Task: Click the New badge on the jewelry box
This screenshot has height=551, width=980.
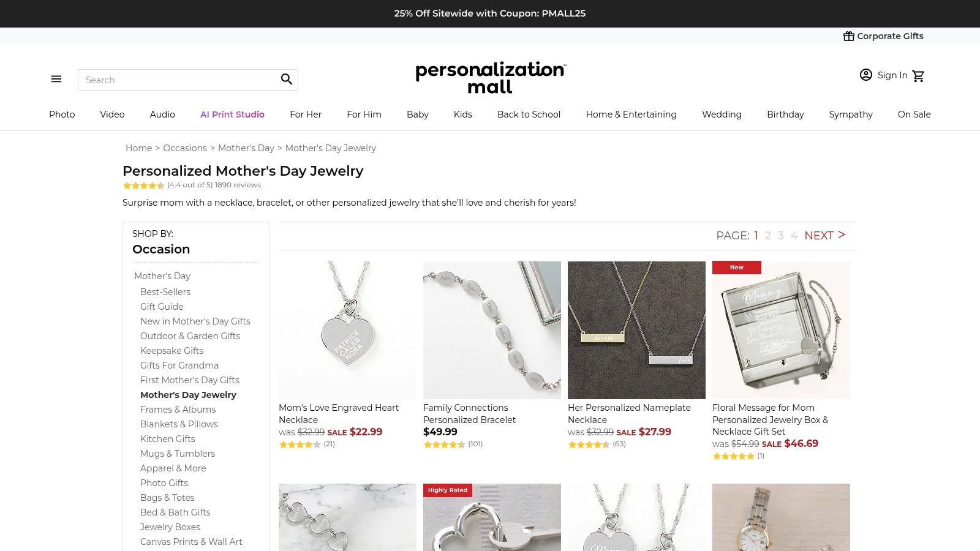Action: tap(736, 267)
